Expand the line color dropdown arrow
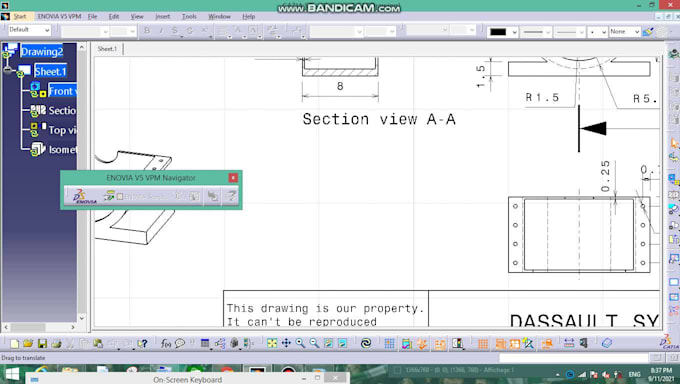 point(514,32)
